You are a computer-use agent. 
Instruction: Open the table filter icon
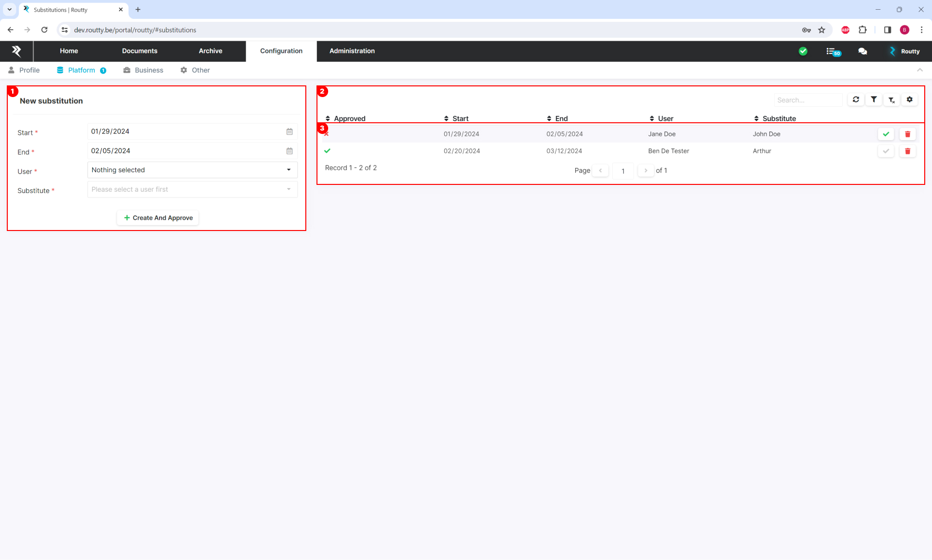pyautogui.click(x=874, y=99)
